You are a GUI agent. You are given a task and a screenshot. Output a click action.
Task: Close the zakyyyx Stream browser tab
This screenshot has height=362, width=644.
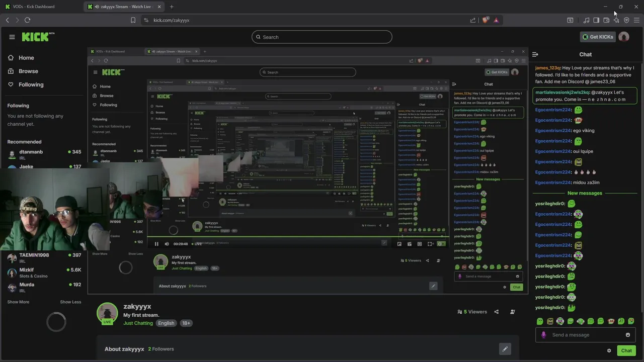tap(159, 7)
